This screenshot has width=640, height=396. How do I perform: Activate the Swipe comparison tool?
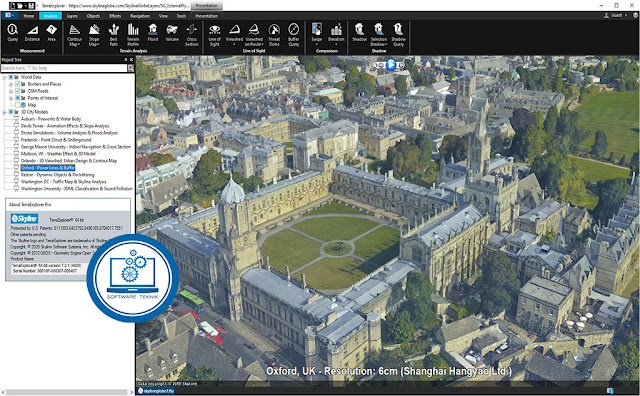coord(317,33)
